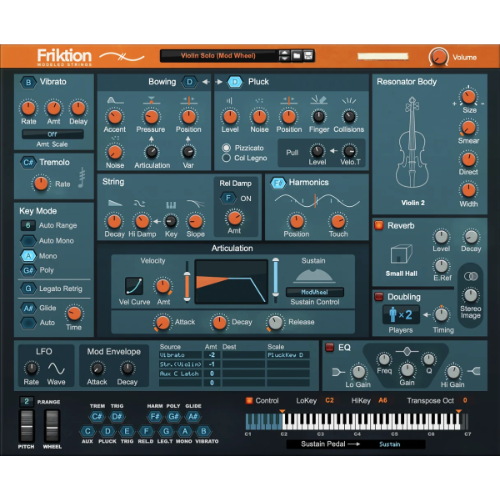
Task: Click the main Volume knob
Action: (x=438, y=57)
